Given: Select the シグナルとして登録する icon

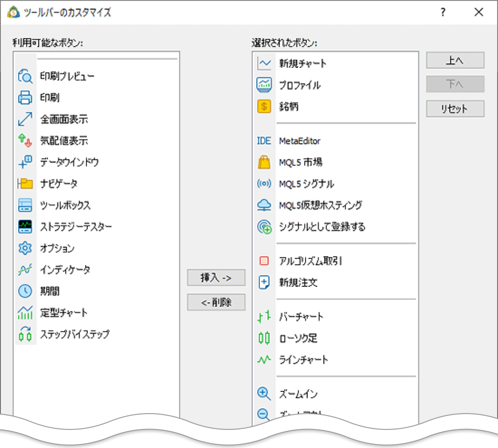Looking at the screenshot, I should tap(264, 227).
